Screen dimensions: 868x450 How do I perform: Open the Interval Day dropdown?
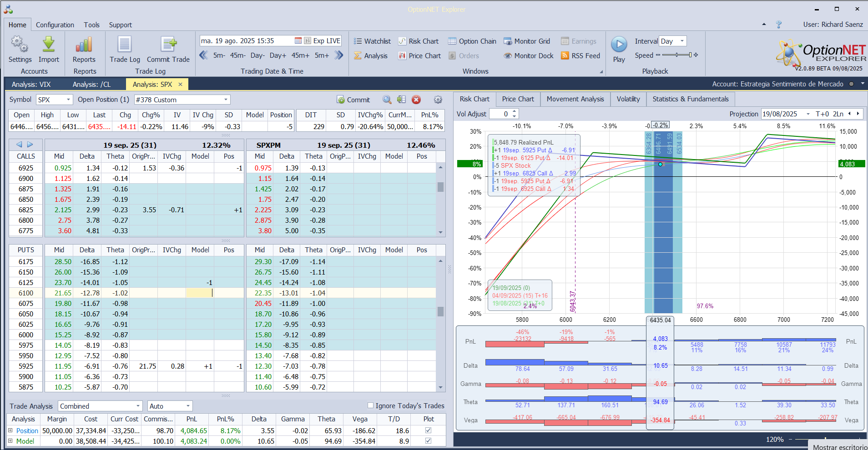pos(682,41)
